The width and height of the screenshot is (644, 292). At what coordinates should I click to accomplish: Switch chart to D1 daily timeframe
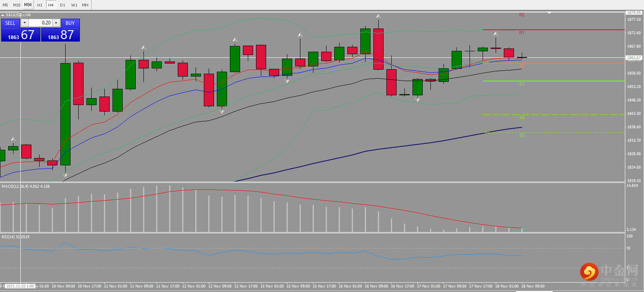coord(62,5)
